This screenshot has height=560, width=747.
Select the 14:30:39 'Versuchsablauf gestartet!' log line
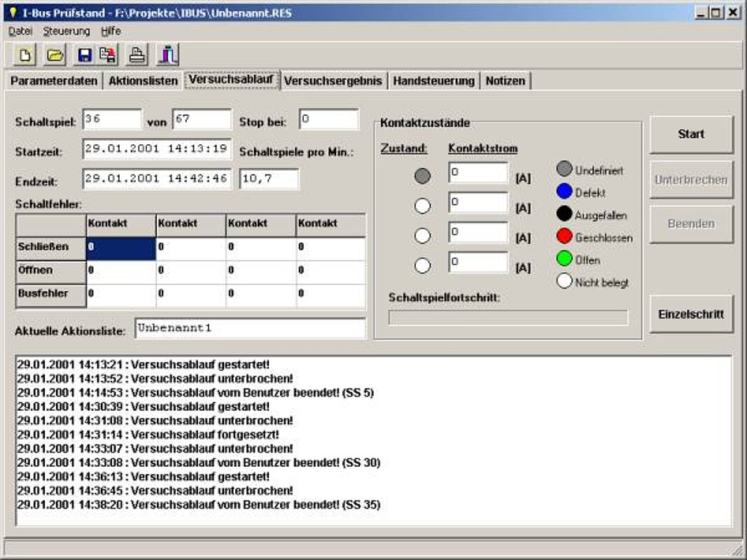pyautogui.click(x=144, y=407)
